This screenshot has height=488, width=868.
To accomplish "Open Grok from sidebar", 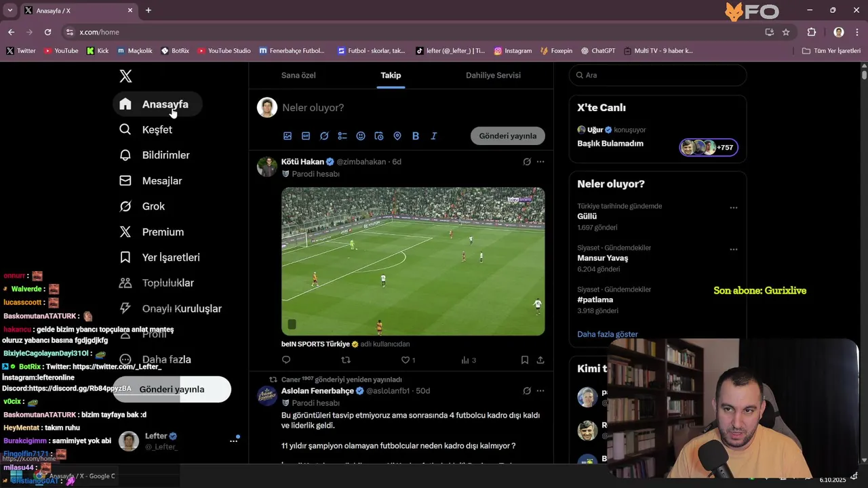I will coord(142,206).
